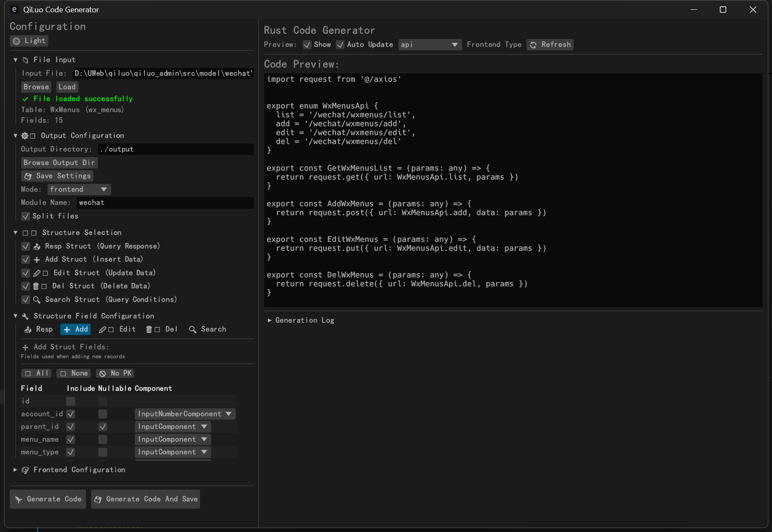Click the Generate Code arrow icon
772x532 pixels.
(19, 499)
